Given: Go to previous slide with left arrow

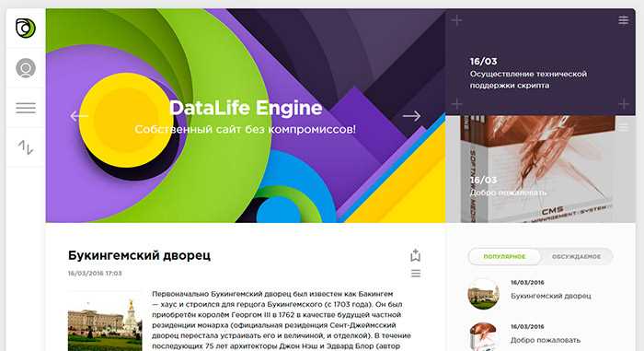Looking at the screenshot, I should [x=79, y=116].
